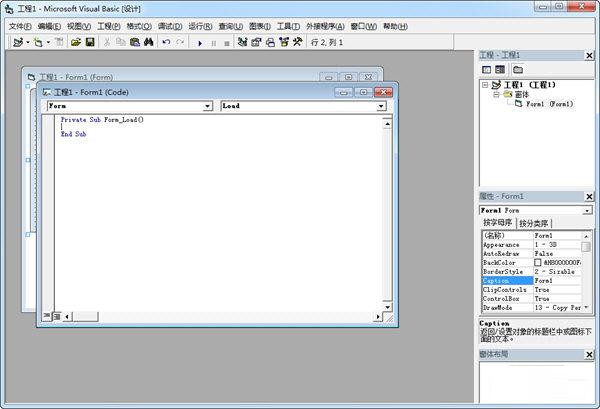600x409 pixels.
Task: Click the Redo toolbar icon
Action: [x=180, y=42]
